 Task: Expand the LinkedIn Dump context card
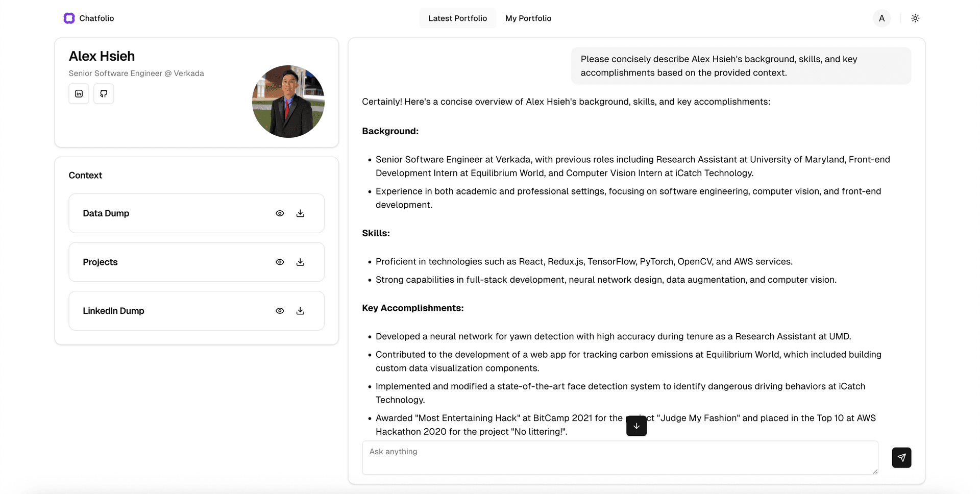[x=153, y=310]
